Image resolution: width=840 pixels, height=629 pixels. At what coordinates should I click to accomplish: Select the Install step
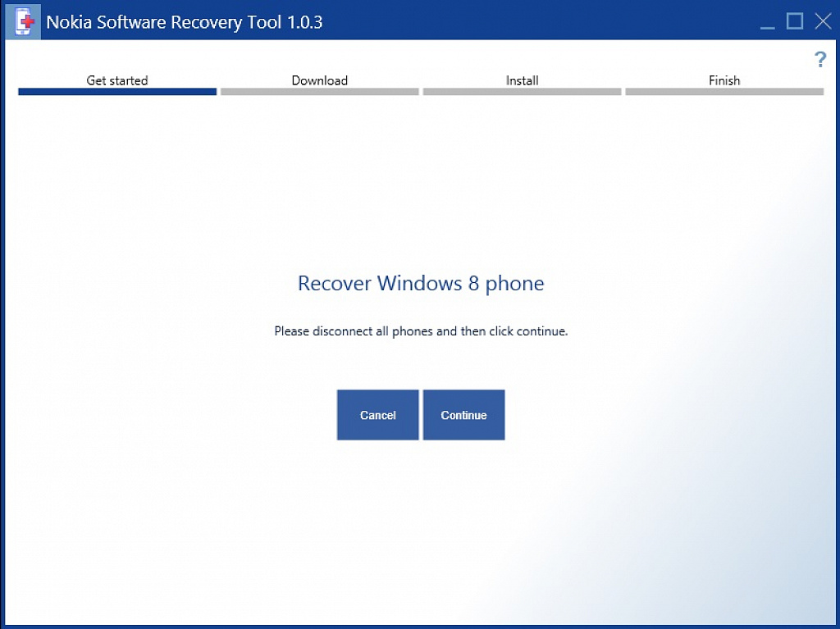[x=522, y=80]
